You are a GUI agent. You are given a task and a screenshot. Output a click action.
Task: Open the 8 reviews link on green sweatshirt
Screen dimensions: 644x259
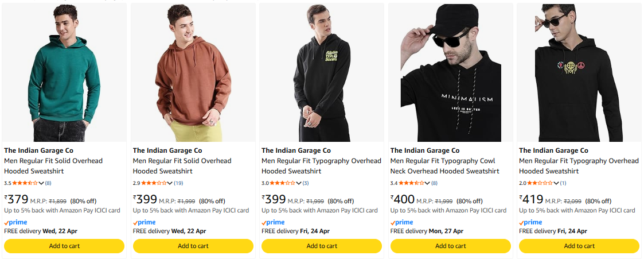click(48, 183)
